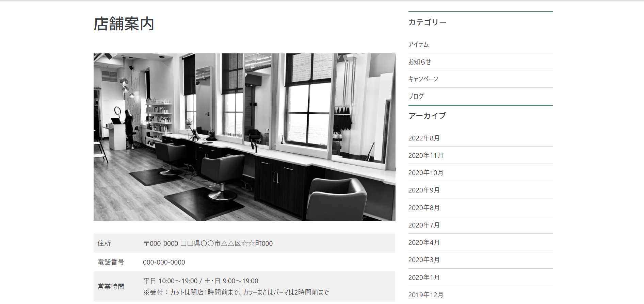644x304 pixels.
Task: Click the 〒000-0000 address text
Action: coord(208,243)
